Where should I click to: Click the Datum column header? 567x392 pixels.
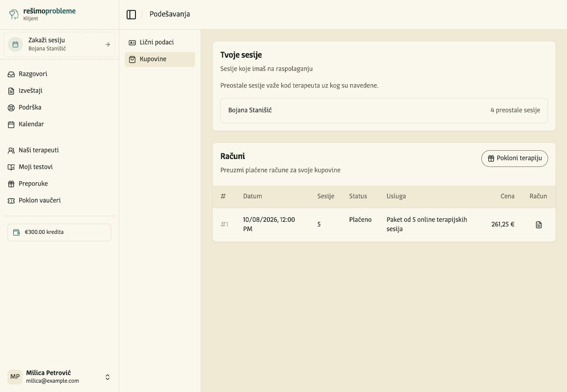click(x=252, y=196)
